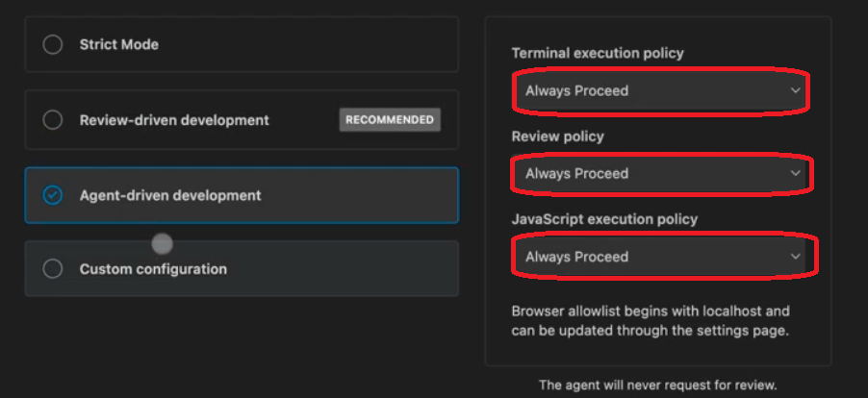Click the Review policy chevron arrow
Image resolution: width=868 pixels, height=398 pixels.
pos(795,174)
